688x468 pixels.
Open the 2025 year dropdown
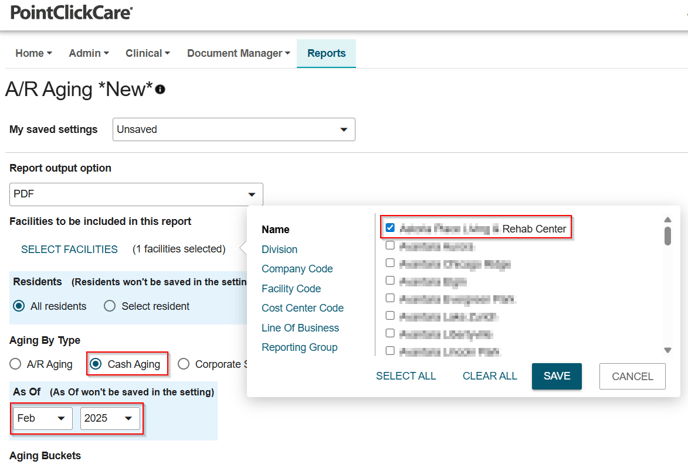[x=110, y=418]
